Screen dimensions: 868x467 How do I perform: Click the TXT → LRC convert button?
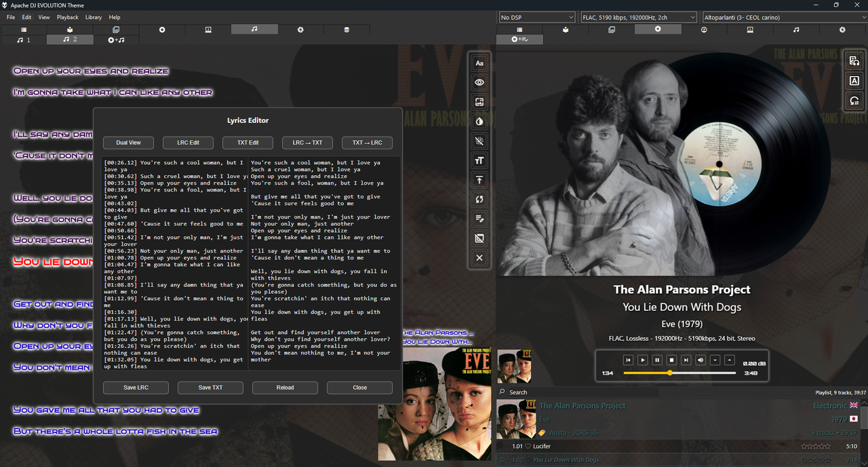point(367,143)
